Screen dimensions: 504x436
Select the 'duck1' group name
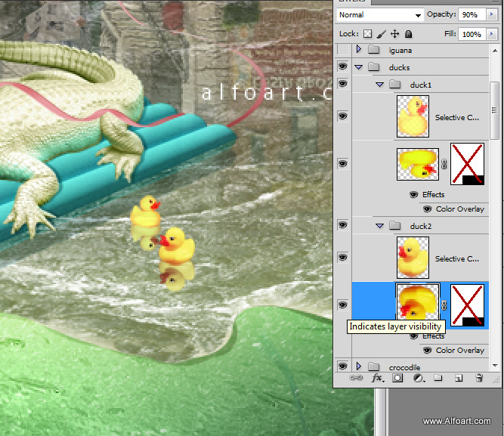click(420, 85)
